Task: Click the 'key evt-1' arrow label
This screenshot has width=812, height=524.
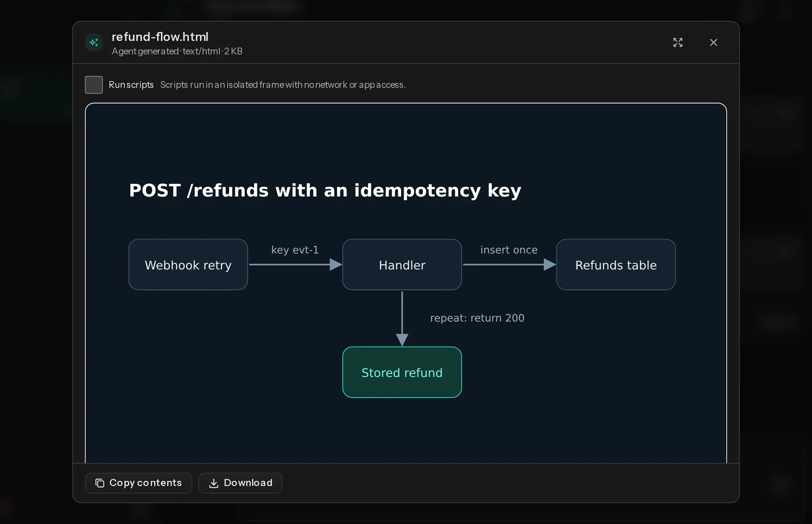Action: pyautogui.click(x=295, y=250)
